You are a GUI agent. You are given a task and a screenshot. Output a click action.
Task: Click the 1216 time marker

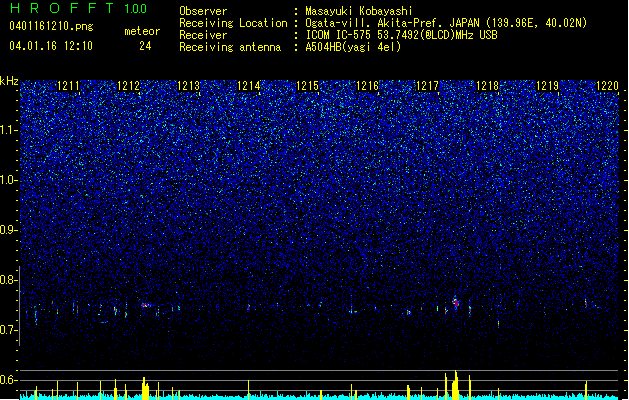click(368, 86)
